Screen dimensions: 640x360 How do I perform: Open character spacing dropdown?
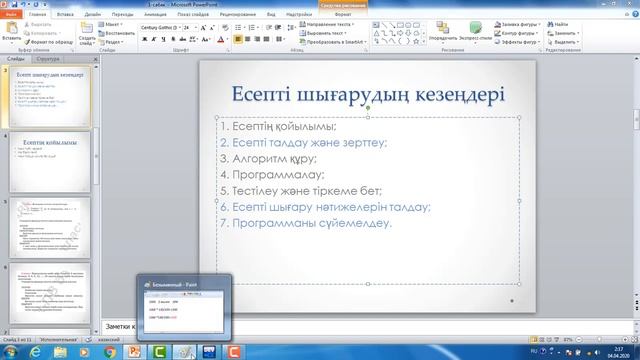coord(193,39)
